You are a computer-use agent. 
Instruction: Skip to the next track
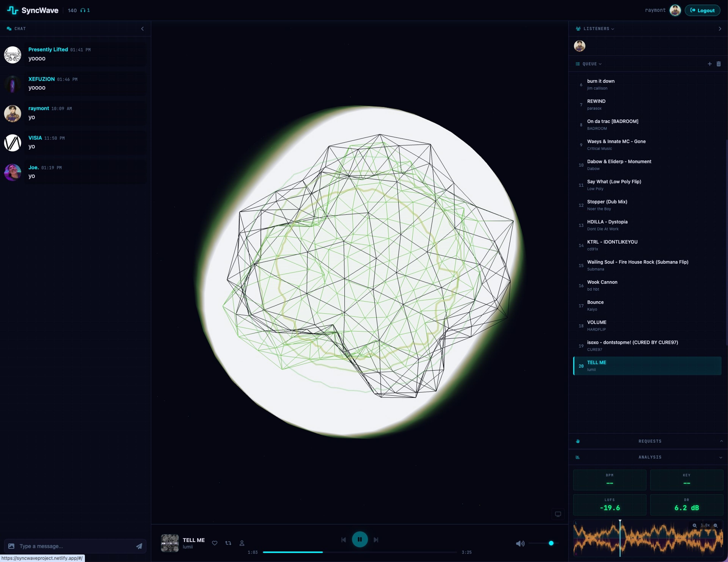376,540
